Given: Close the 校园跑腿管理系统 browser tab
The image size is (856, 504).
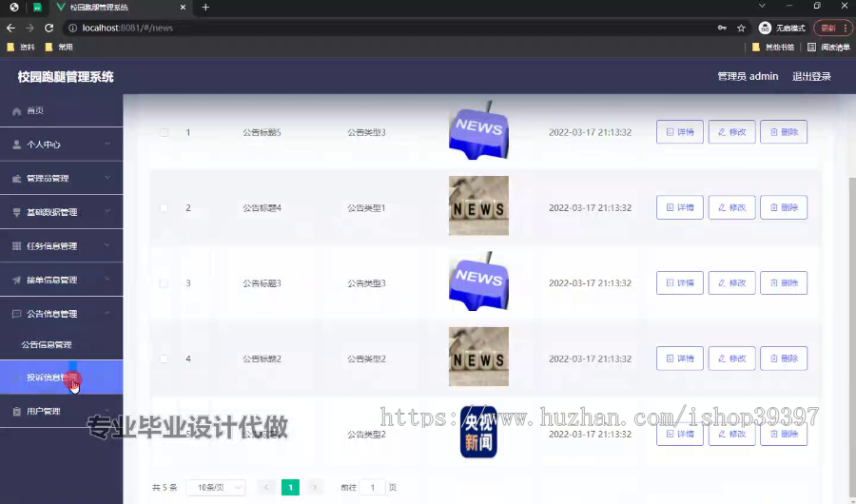Looking at the screenshot, I should tap(183, 7).
